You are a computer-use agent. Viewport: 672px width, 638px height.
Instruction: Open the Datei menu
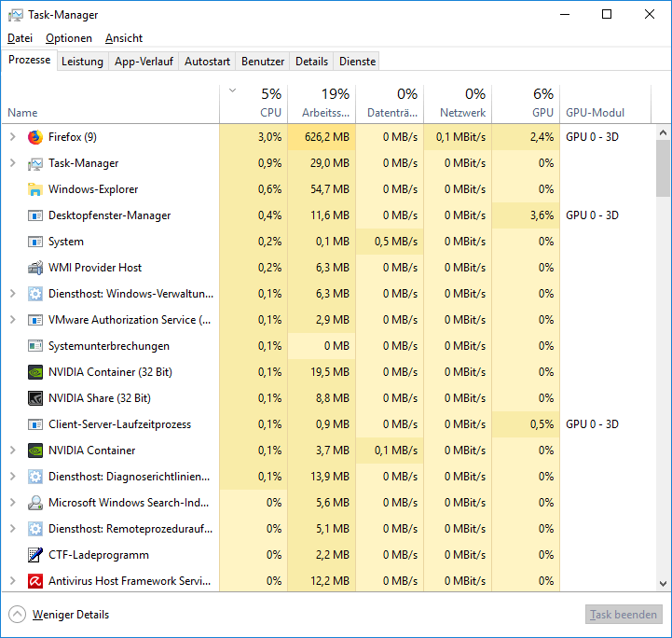click(x=21, y=38)
